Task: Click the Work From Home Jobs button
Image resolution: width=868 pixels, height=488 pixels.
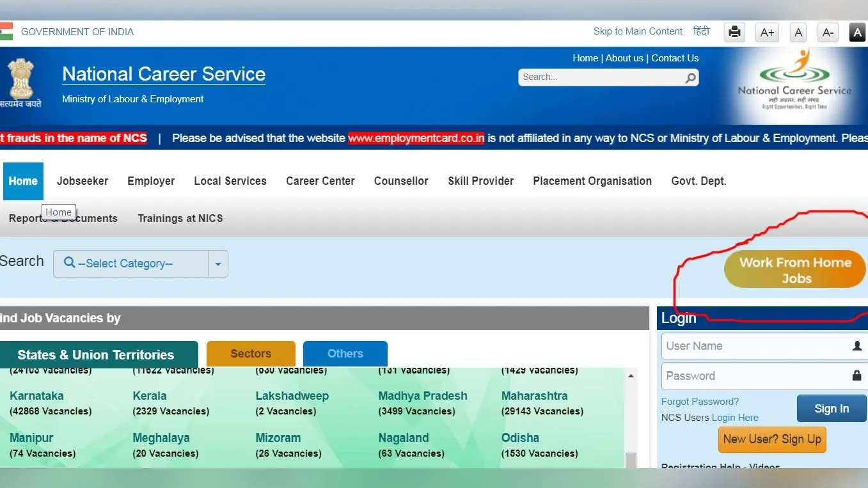Action: pyautogui.click(x=795, y=270)
